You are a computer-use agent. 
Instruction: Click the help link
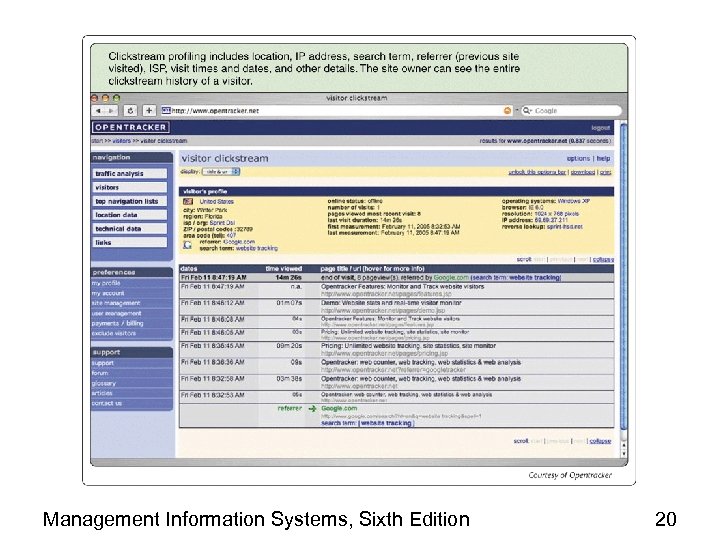click(603, 158)
